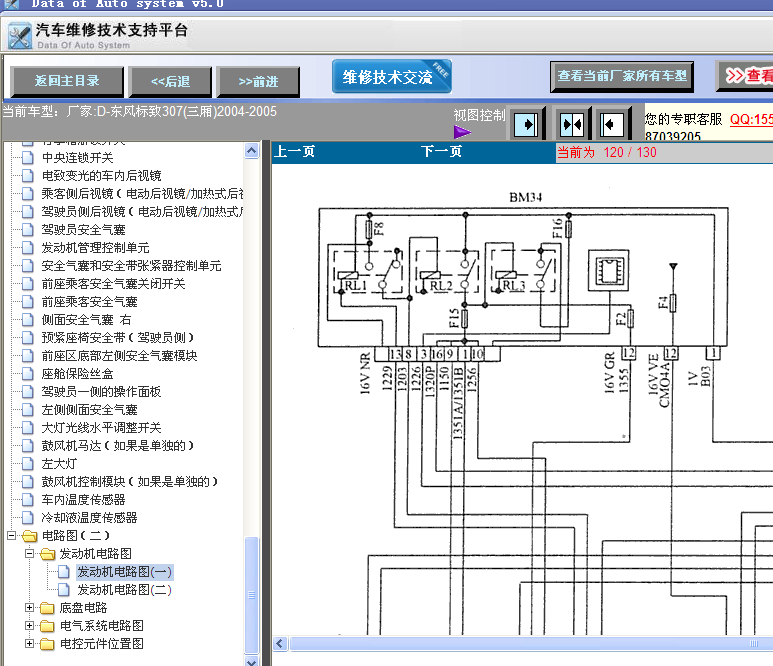Select 预紧座椅安全带(驾驶员侧) entry

pyautogui.click(x=118, y=338)
